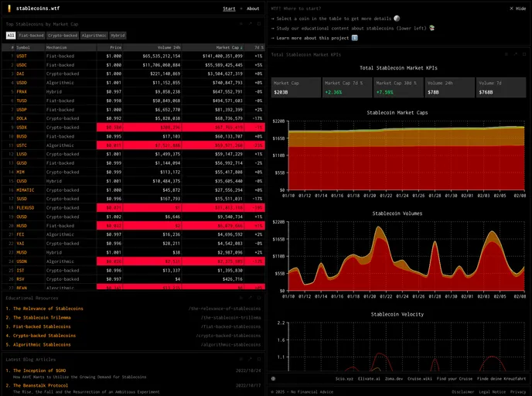Open Fiat-backed Stablecoins educational article

coord(42,326)
